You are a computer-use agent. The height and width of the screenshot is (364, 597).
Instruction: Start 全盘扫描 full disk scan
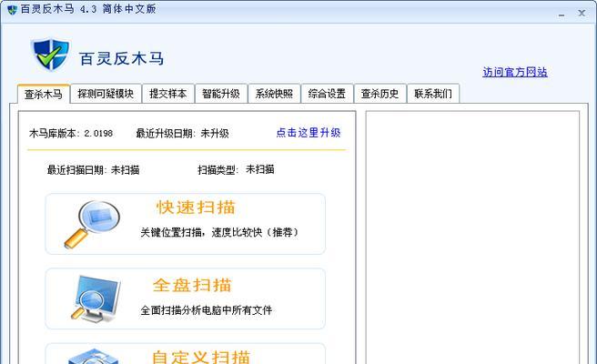(x=186, y=298)
